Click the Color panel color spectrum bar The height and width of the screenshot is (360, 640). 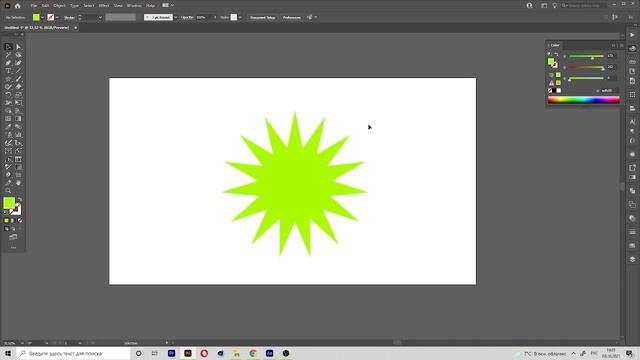[584, 100]
